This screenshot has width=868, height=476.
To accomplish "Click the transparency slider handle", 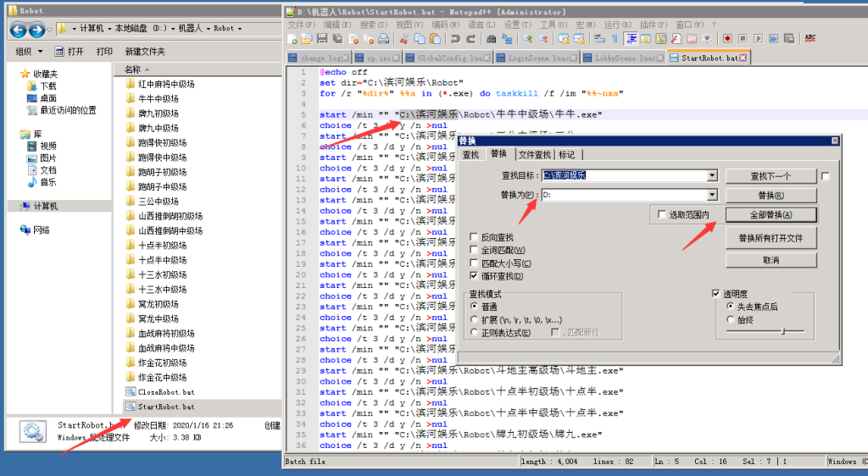I will click(x=782, y=331).
